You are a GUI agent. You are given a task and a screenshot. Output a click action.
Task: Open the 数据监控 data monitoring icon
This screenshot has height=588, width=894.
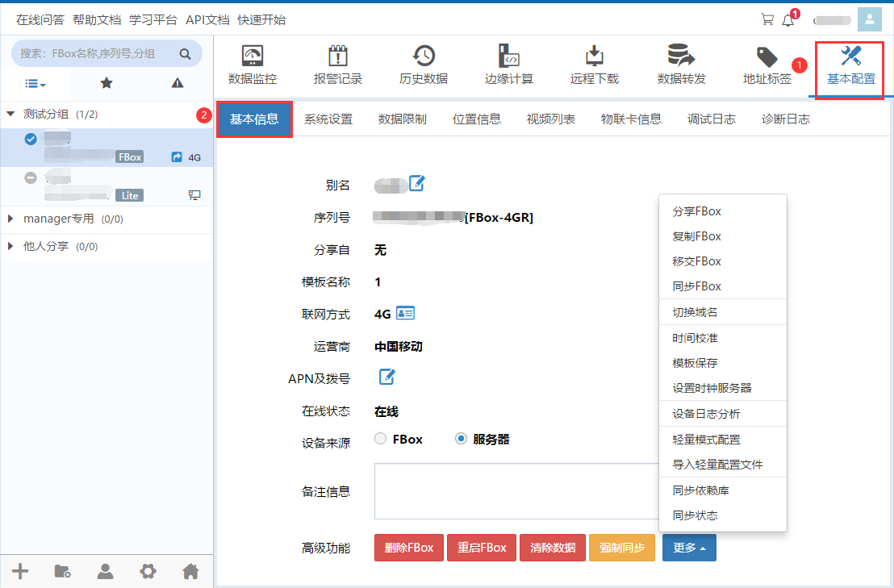pyautogui.click(x=253, y=56)
